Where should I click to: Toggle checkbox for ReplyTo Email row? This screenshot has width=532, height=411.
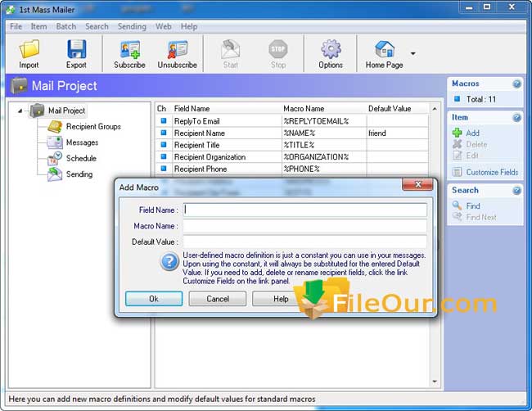162,121
